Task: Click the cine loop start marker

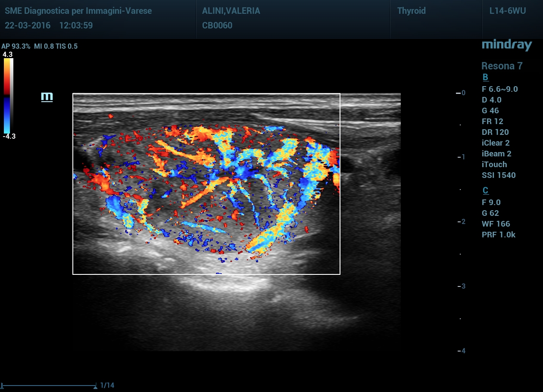Action: pyautogui.click(x=3, y=386)
